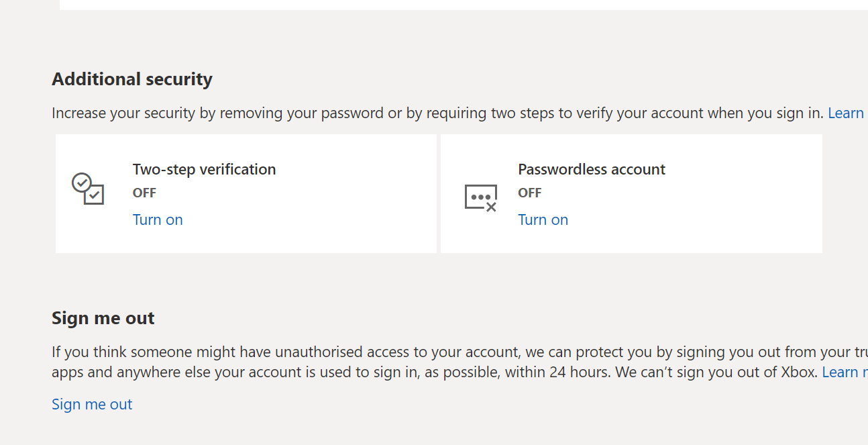Toggle the OFF status under Two-step verification
The height and width of the screenshot is (445, 868).
144,193
